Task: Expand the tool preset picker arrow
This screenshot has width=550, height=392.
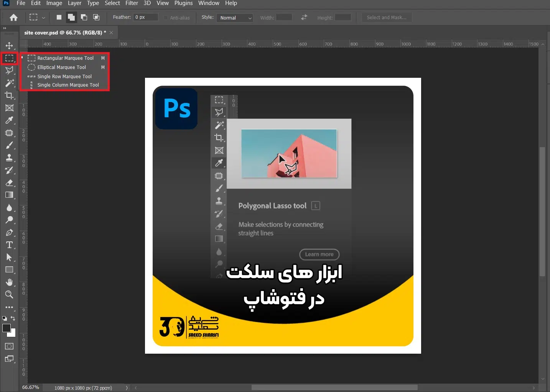Action: 43,18
